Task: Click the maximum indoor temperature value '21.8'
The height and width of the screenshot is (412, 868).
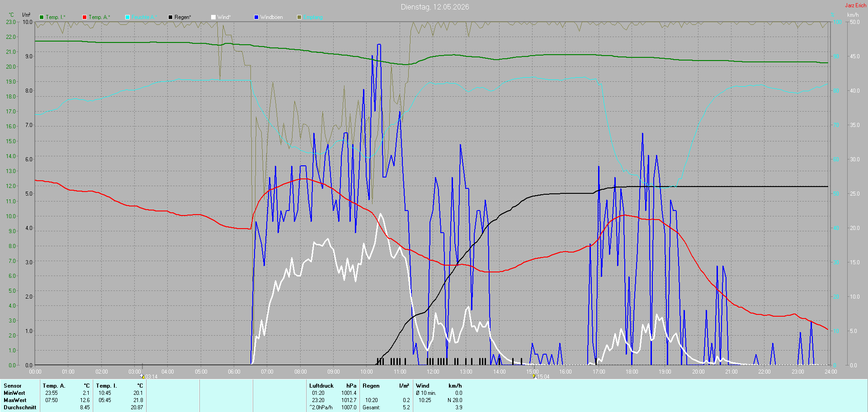Action: tap(138, 400)
